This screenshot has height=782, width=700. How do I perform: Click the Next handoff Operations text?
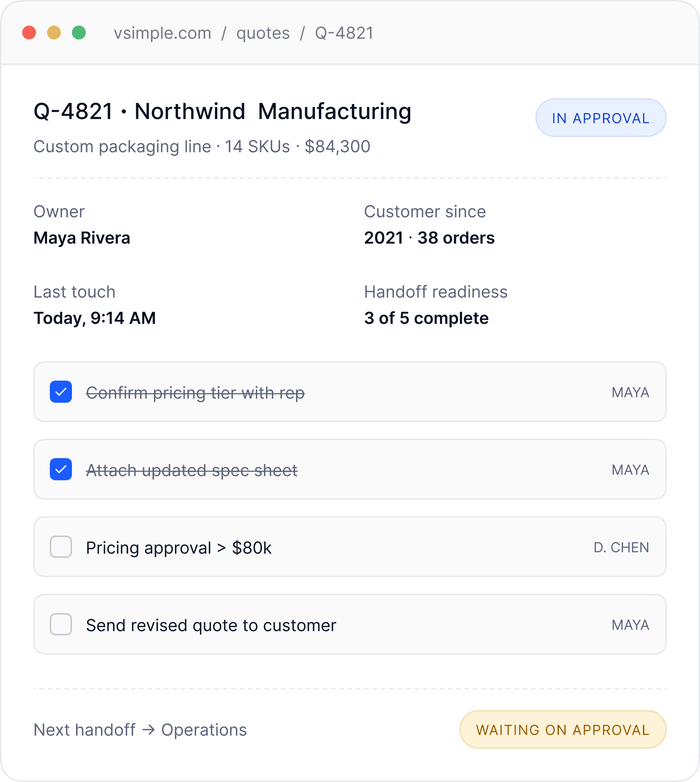coord(140,730)
